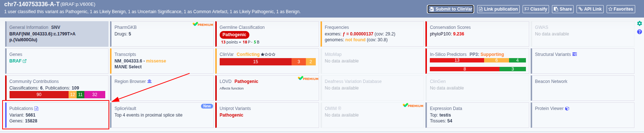The image size is (644, 133).
Task: Click ClinVar red bar segment 15
Action: click(256, 62)
